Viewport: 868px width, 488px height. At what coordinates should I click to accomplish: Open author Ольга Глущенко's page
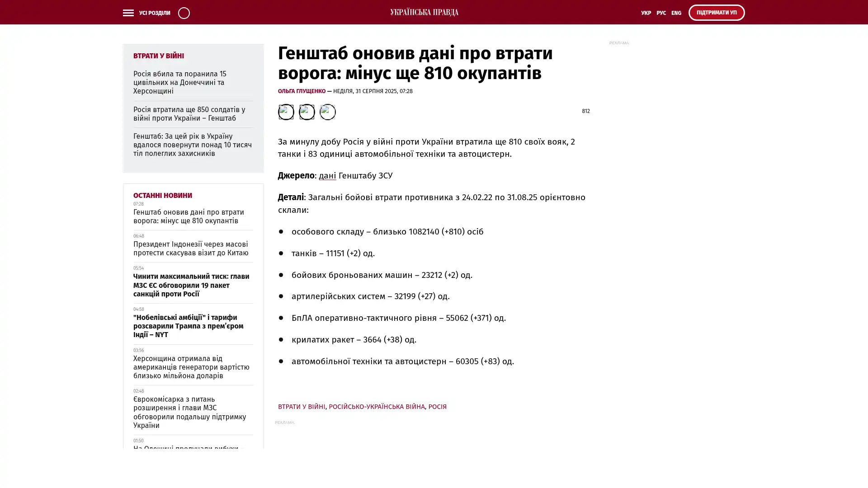click(x=302, y=91)
